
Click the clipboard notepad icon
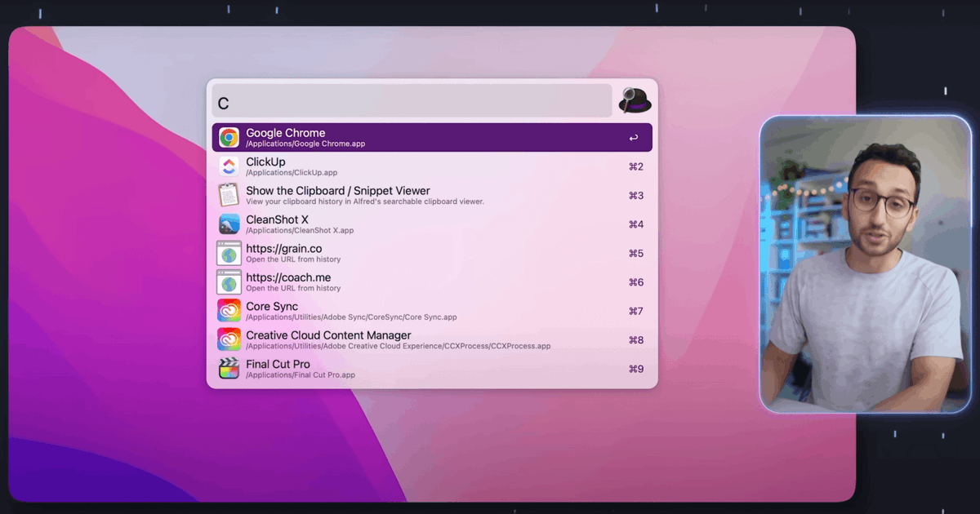tap(229, 195)
